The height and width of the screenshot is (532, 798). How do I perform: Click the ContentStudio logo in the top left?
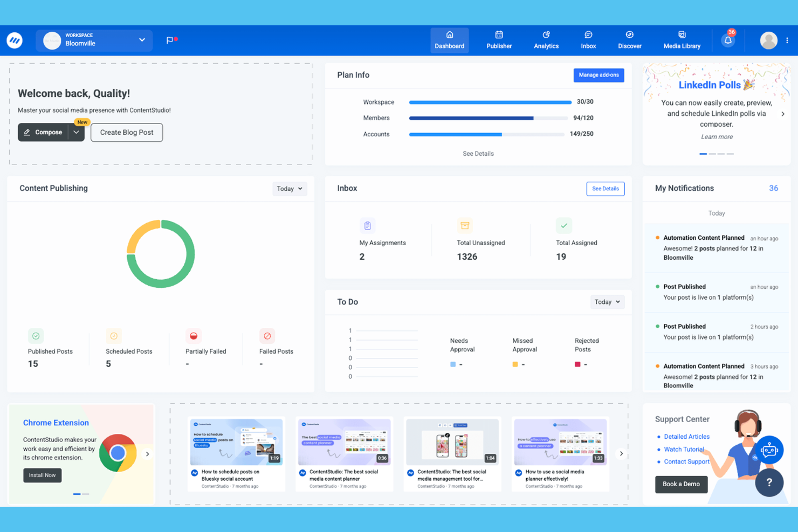[15, 40]
